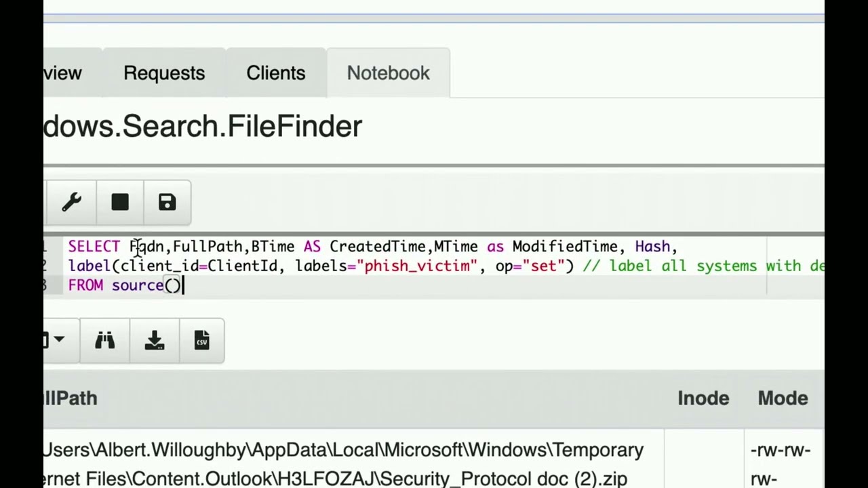Open the partially visible Overview tab
The width and height of the screenshot is (868, 488).
pyautogui.click(x=63, y=73)
